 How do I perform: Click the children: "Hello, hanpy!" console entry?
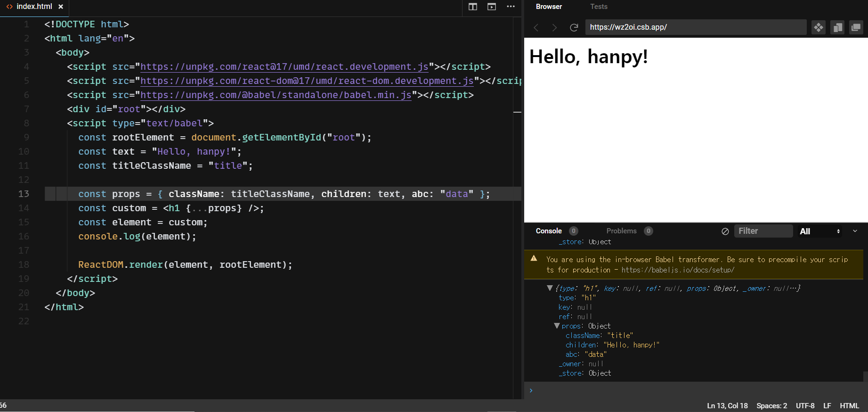tap(612, 345)
